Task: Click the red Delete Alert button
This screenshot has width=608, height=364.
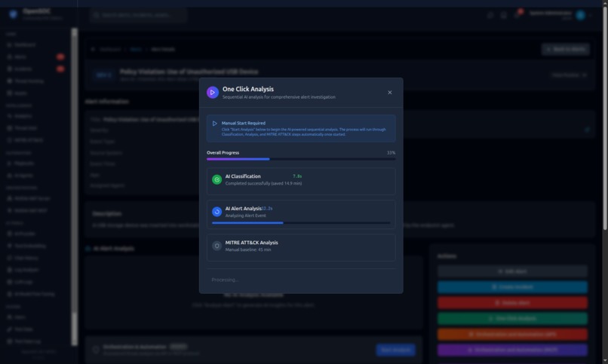Action: click(x=512, y=303)
